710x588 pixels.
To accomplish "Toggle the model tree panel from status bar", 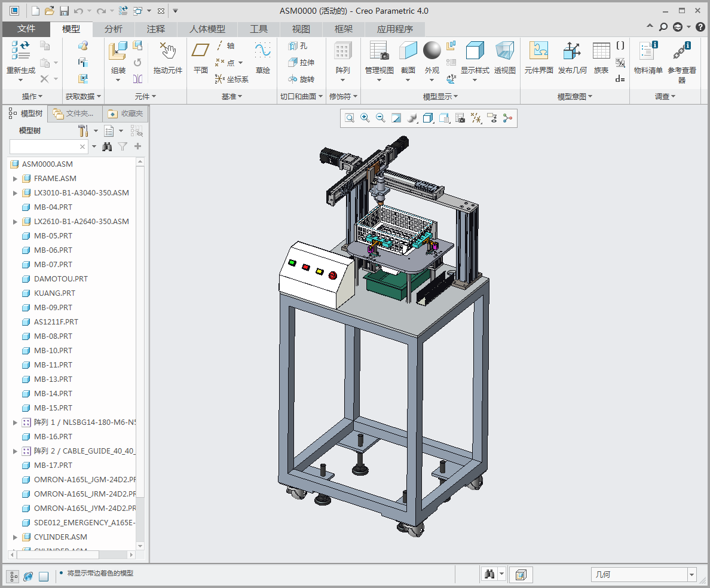I will pyautogui.click(x=13, y=576).
